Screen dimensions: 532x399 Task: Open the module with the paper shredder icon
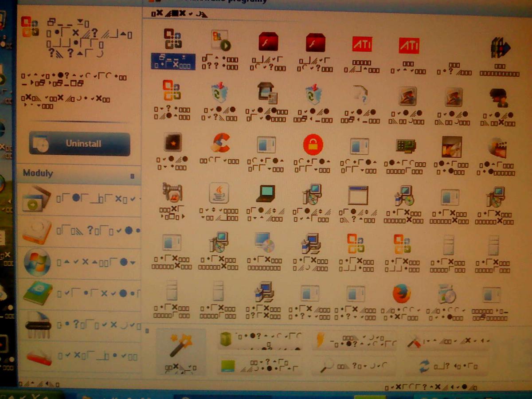tap(79, 325)
